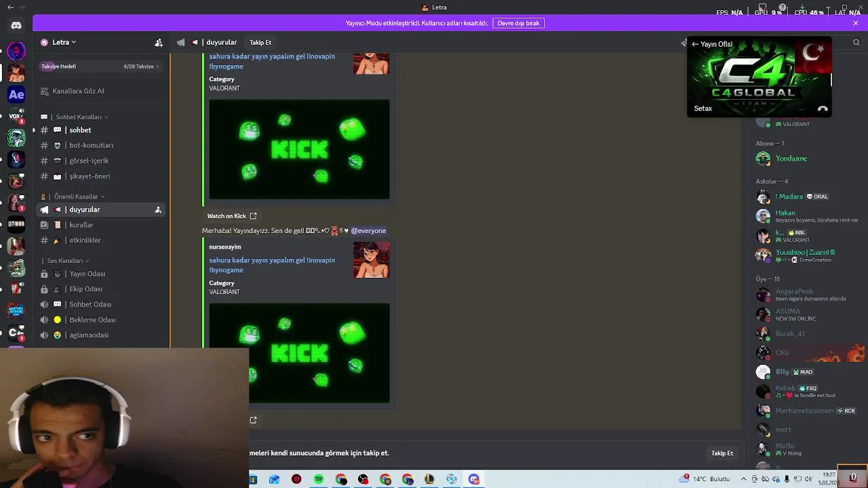868x488 pixels.
Task: Open member Hakan profile
Action: [807, 216]
